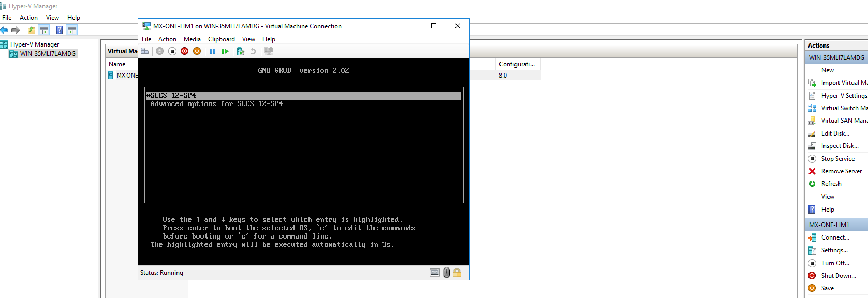Click the Enhanced Session icon in VM toolbar
This screenshot has width=868, height=298.
pyautogui.click(x=269, y=51)
